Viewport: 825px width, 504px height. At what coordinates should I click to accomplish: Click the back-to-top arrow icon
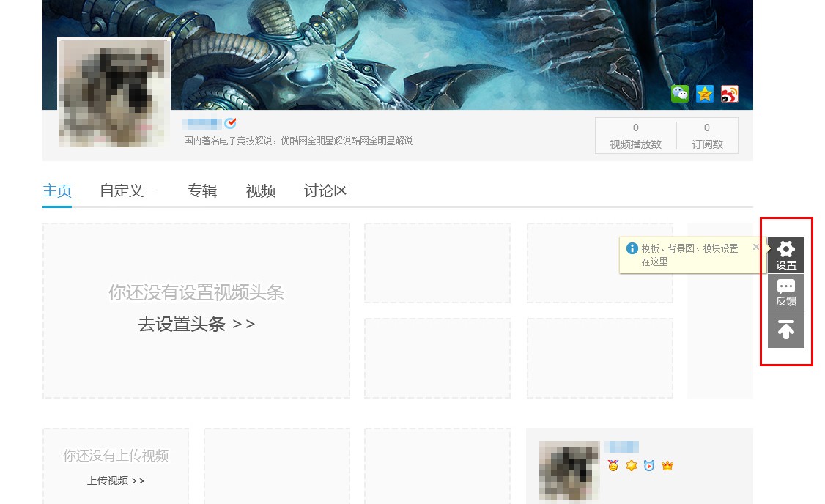(x=786, y=330)
